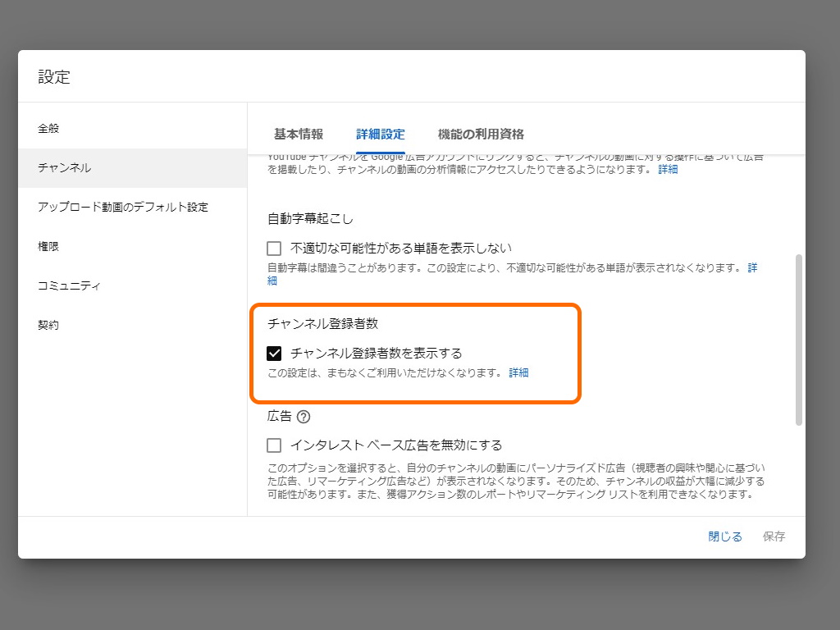840x630 pixels.
Task: Open the help icon next to 広告
Action: pos(302,417)
